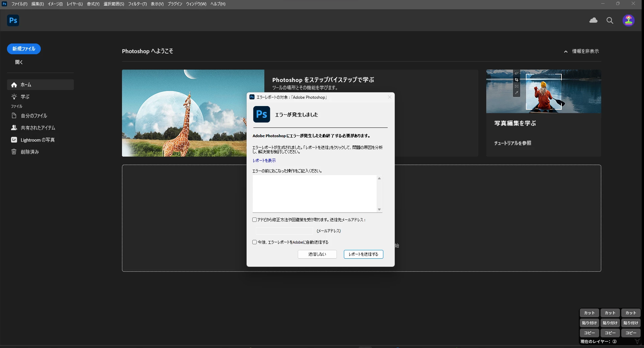Viewport: 644px width, 348px height.
Task: Close the error report dialog with the X
Action: (x=390, y=97)
